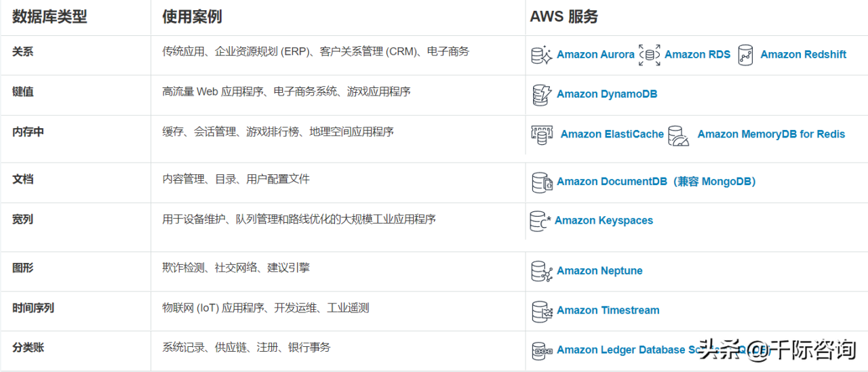This screenshot has height=372, width=868.
Task: Click the Amazon ElastiCache icon
Action: [x=542, y=134]
